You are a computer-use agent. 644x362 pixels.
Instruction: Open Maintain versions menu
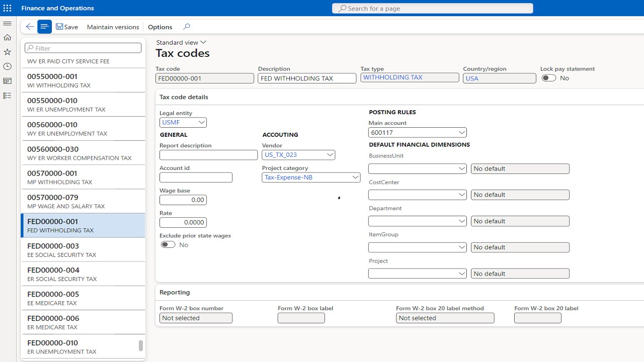[113, 27]
